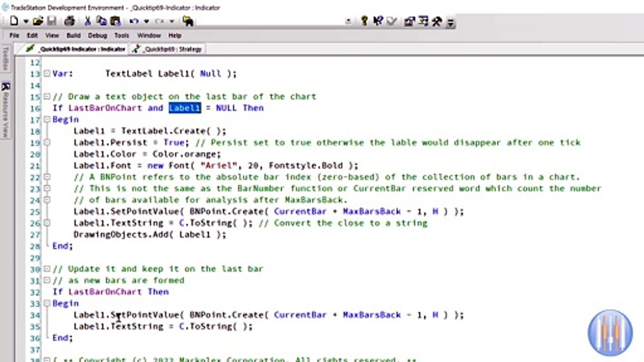The width and height of the screenshot is (644, 362).
Task: Switch to _Quicktip69 : Strategy tab
Action: tap(167, 49)
